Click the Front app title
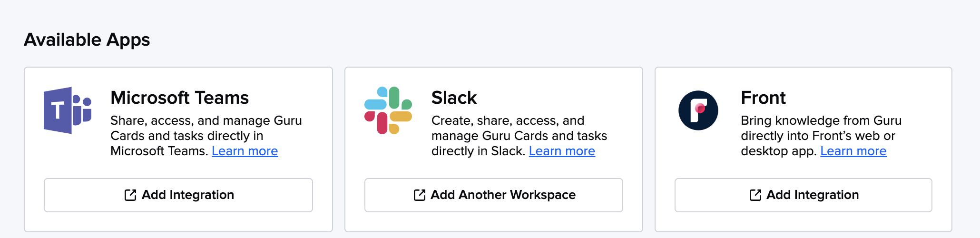Screen dimensions: 980x238 click(763, 98)
